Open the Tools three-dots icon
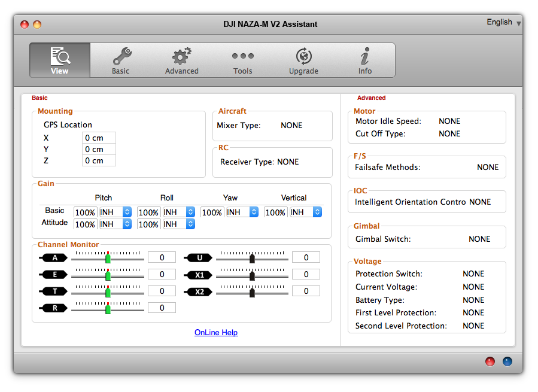 tap(242, 56)
